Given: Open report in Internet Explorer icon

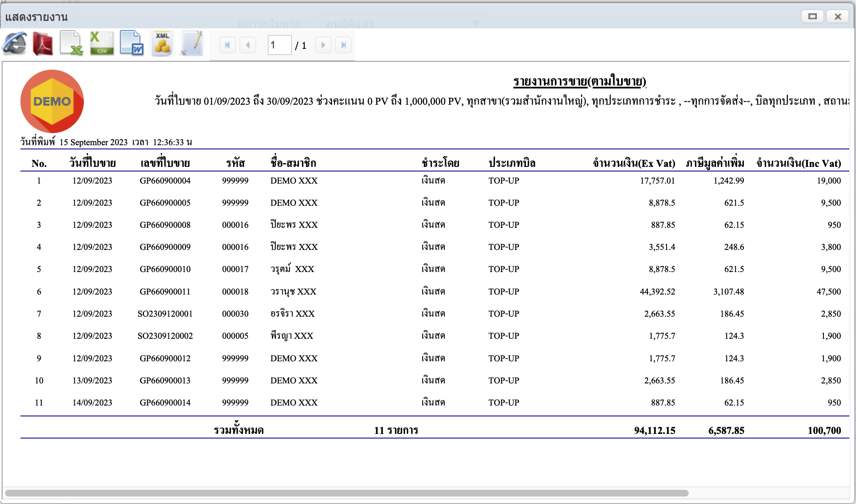Looking at the screenshot, I should 15,44.
